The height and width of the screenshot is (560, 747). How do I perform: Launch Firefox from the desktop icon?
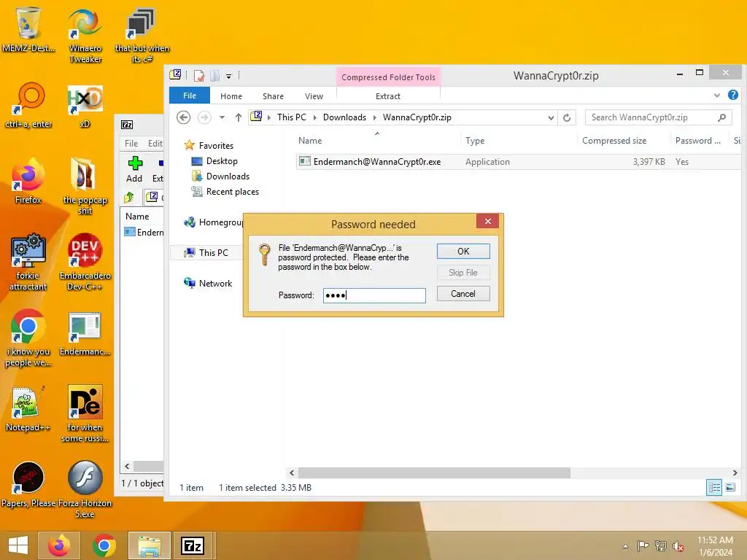[x=28, y=181]
